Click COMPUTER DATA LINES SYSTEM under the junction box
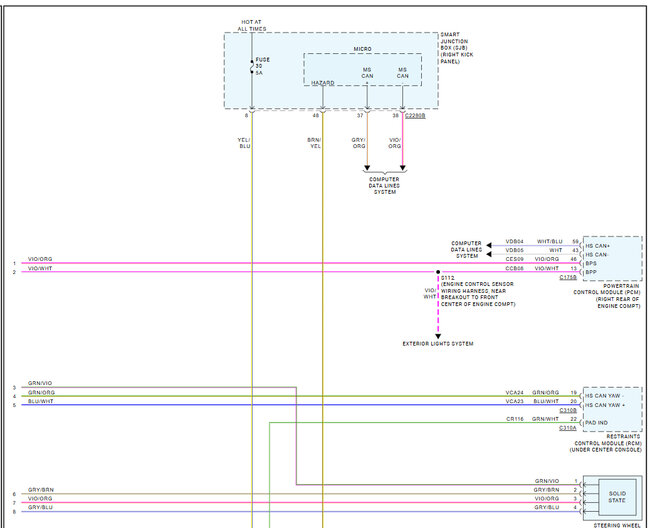The image size is (650, 528). point(384,186)
